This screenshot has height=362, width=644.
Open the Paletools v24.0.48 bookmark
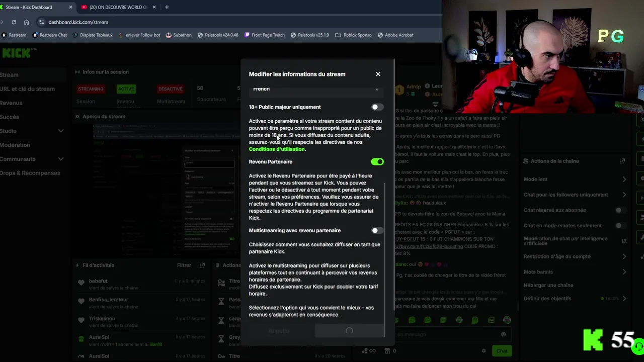tap(218, 35)
